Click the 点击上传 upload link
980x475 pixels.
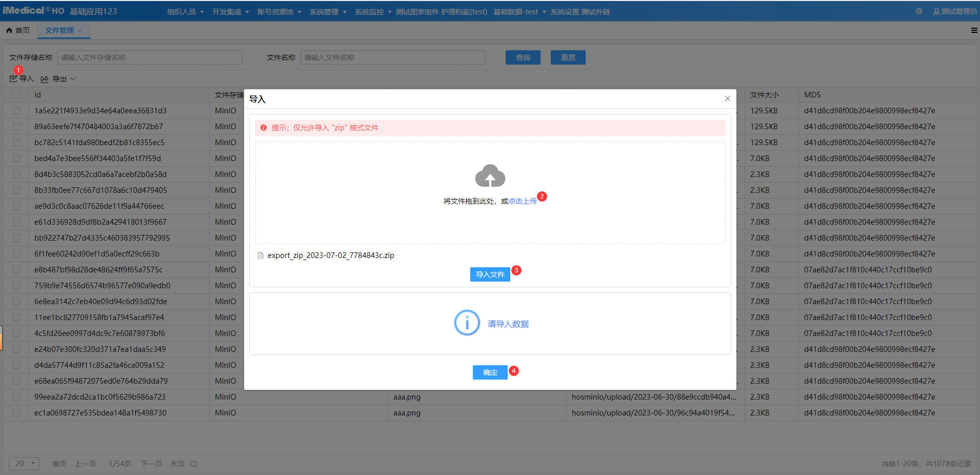[x=523, y=201]
